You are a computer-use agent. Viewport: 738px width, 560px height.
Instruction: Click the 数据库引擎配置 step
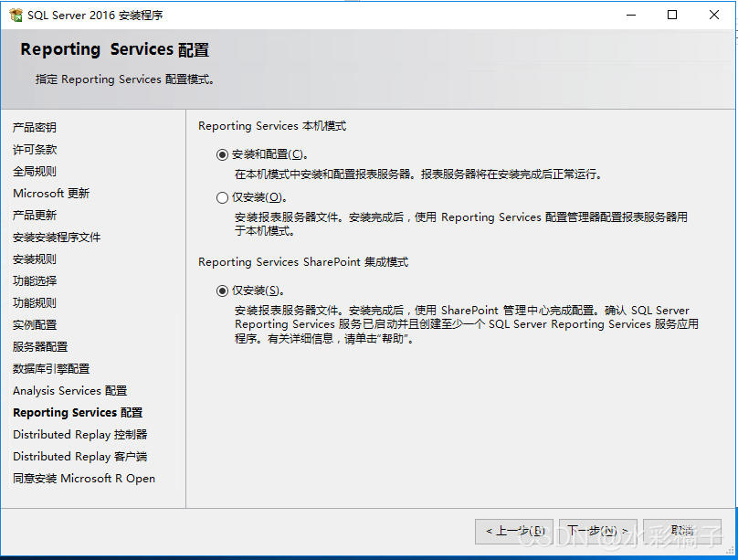[x=51, y=368]
